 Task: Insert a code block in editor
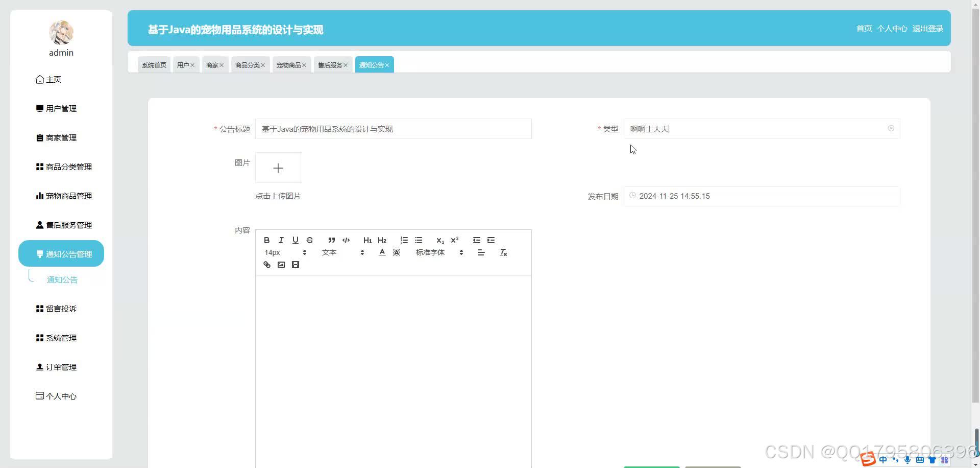(346, 240)
